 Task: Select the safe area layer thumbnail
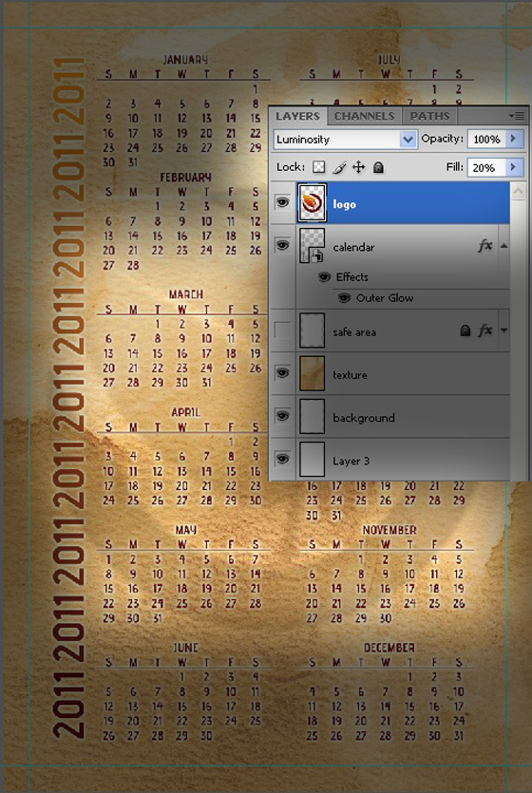click(312, 330)
